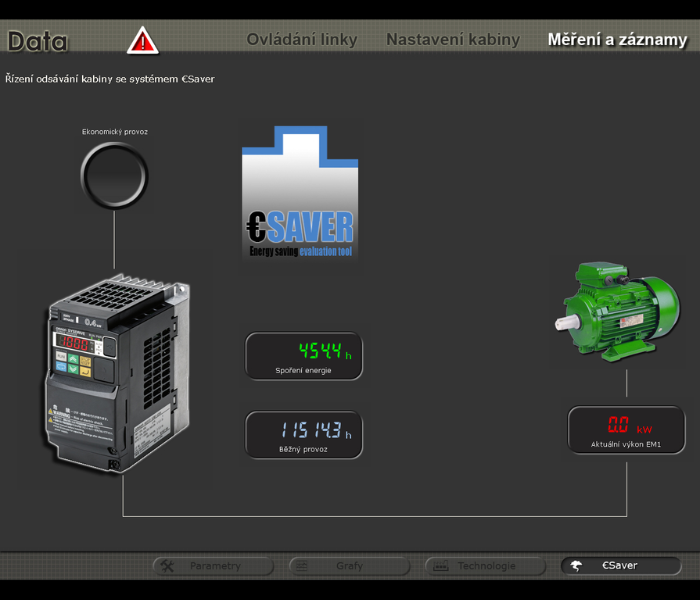Open the Ovládání linky tab
700x600 pixels.
302,39
